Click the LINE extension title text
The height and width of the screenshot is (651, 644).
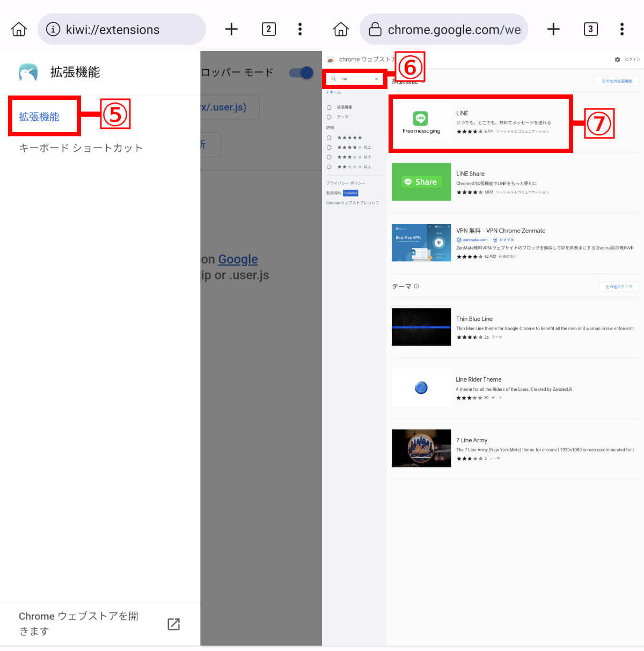[x=462, y=113]
